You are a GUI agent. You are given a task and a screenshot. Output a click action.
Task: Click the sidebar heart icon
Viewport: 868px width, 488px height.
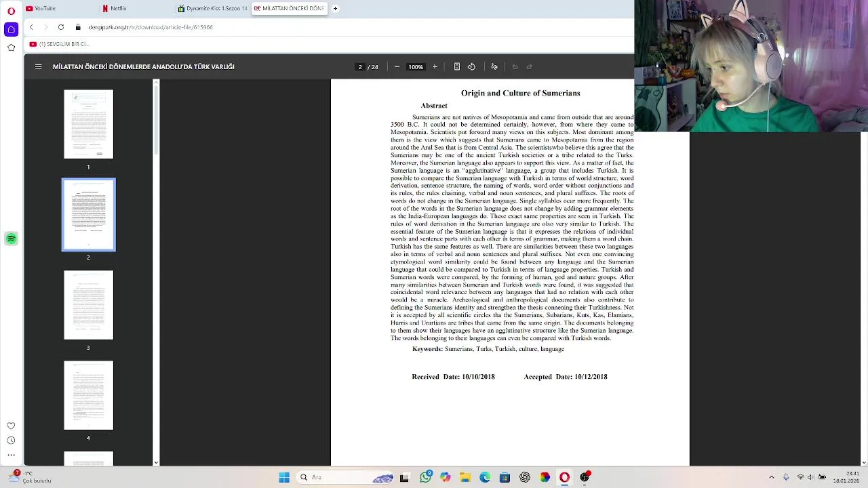coord(11,426)
